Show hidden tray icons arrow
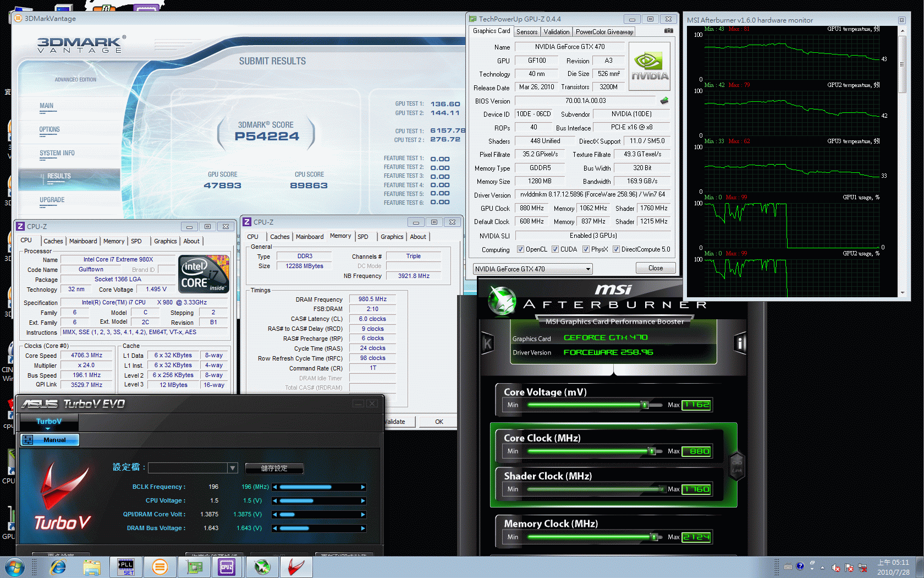The height and width of the screenshot is (578, 924). (x=823, y=568)
